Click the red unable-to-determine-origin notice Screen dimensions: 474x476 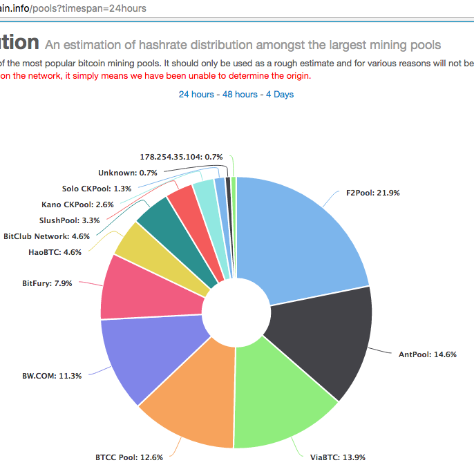point(155,75)
